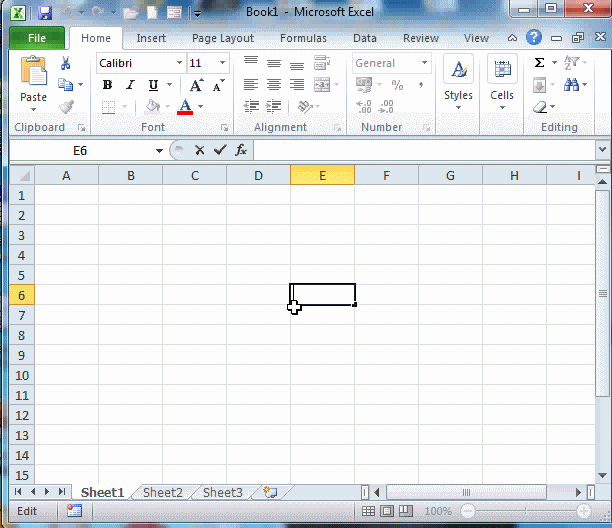The image size is (612, 528).
Task: Switch to the Sheet2 worksheet tab
Action: [163, 492]
